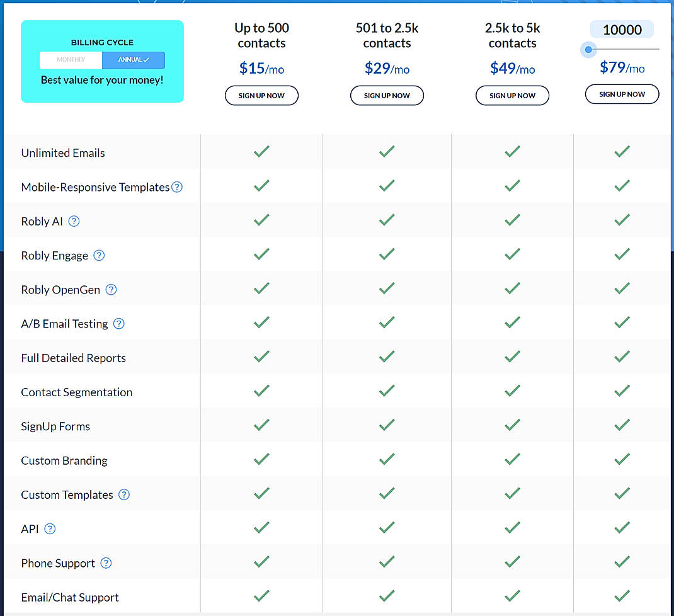Viewport: 674px width, 616px height.
Task: Click the Custom Templates question mark
Action: tap(123, 494)
